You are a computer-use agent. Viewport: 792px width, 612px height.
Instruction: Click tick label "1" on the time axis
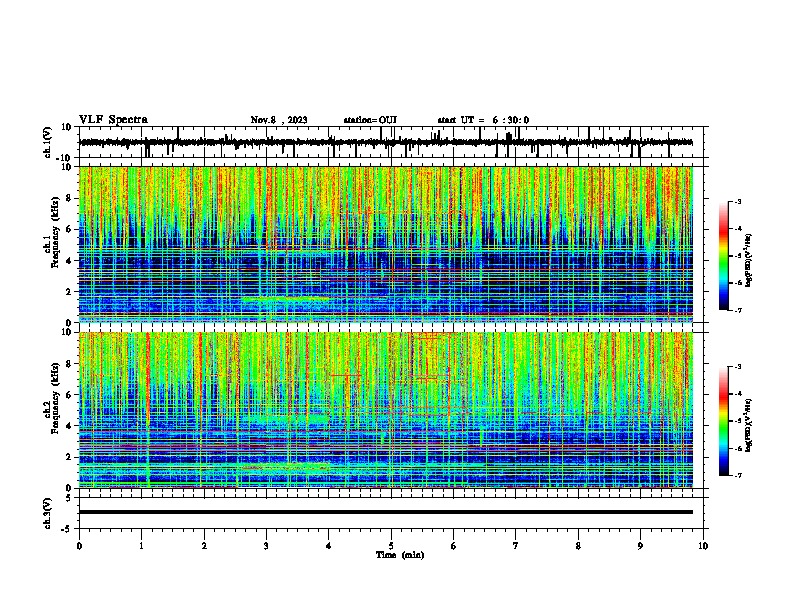(x=141, y=546)
